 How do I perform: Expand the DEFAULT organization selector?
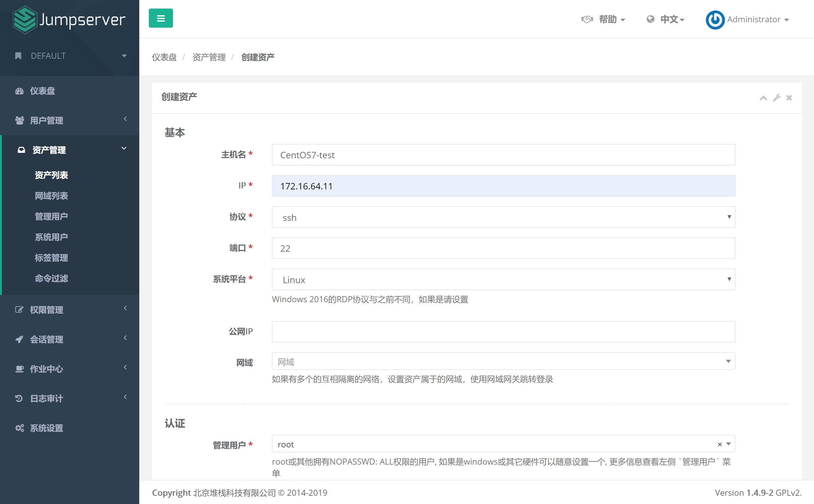[x=70, y=56]
